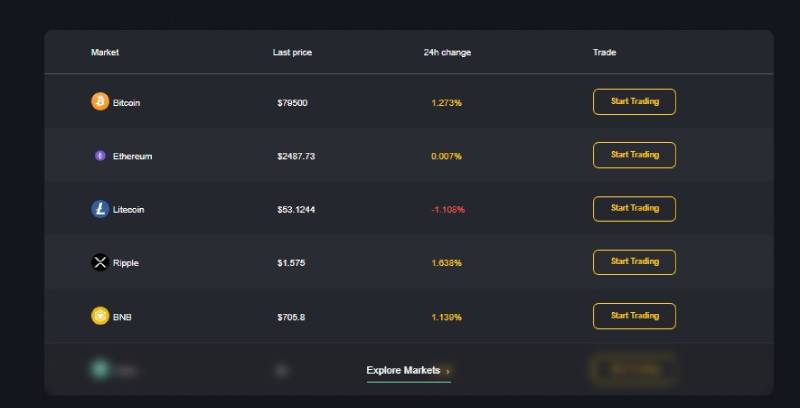Select the Bitcoin market name
Viewport: 800px width, 408px height.
(x=126, y=103)
